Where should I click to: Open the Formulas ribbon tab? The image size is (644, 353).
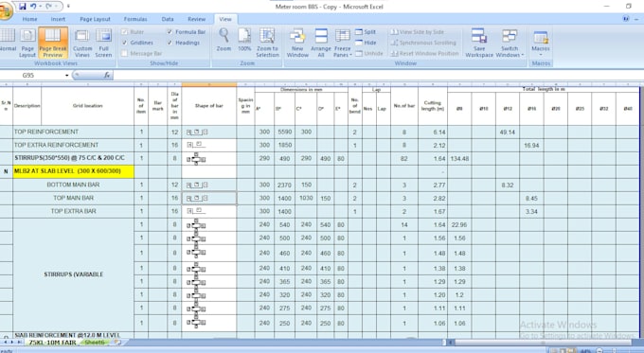(x=135, y=19)
